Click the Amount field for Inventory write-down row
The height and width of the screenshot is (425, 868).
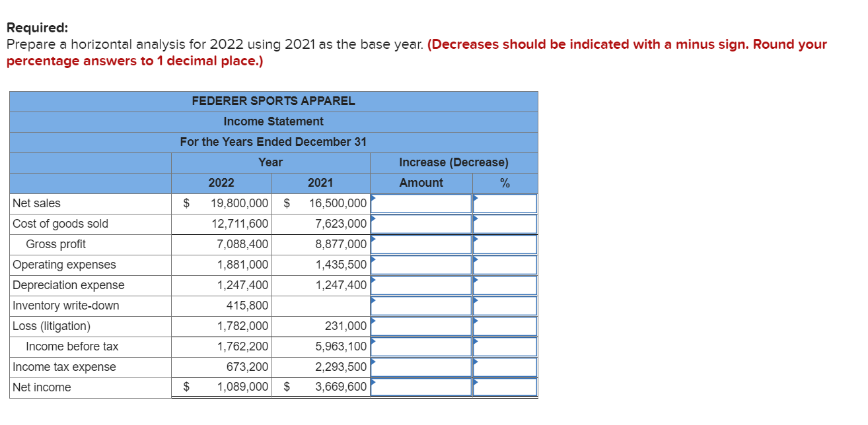421,306
